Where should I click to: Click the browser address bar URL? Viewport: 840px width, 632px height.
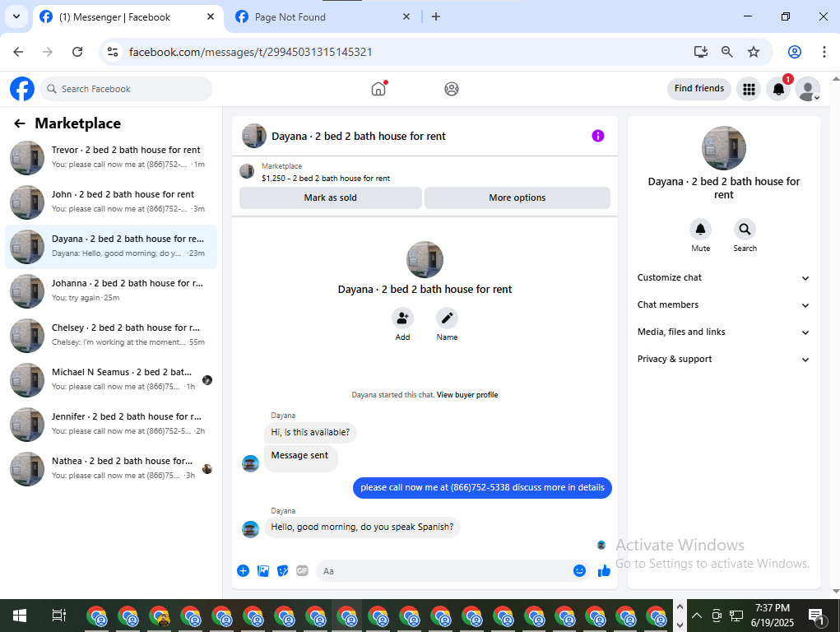(251, 52)
